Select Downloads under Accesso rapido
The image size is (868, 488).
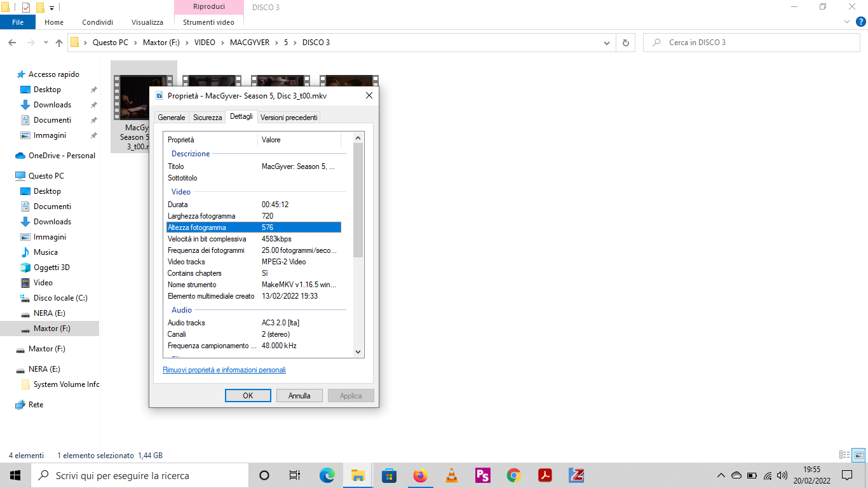52,105
